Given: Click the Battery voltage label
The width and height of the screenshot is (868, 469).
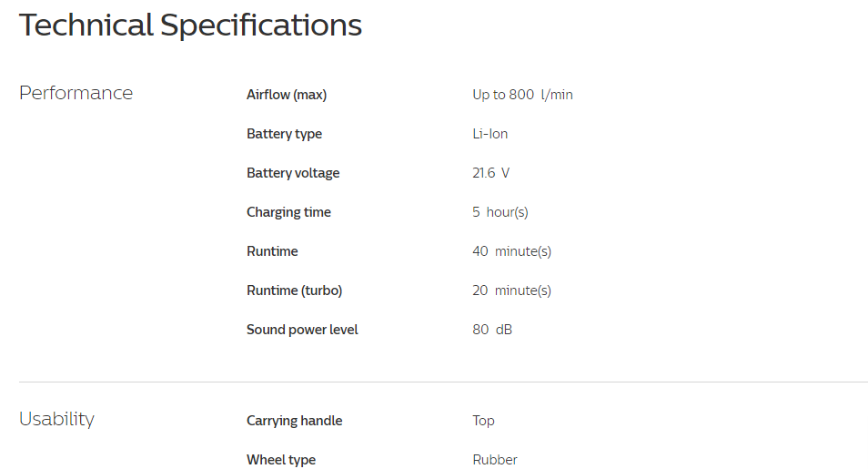Looking at the screenshot, I should (x=293, y=174).
